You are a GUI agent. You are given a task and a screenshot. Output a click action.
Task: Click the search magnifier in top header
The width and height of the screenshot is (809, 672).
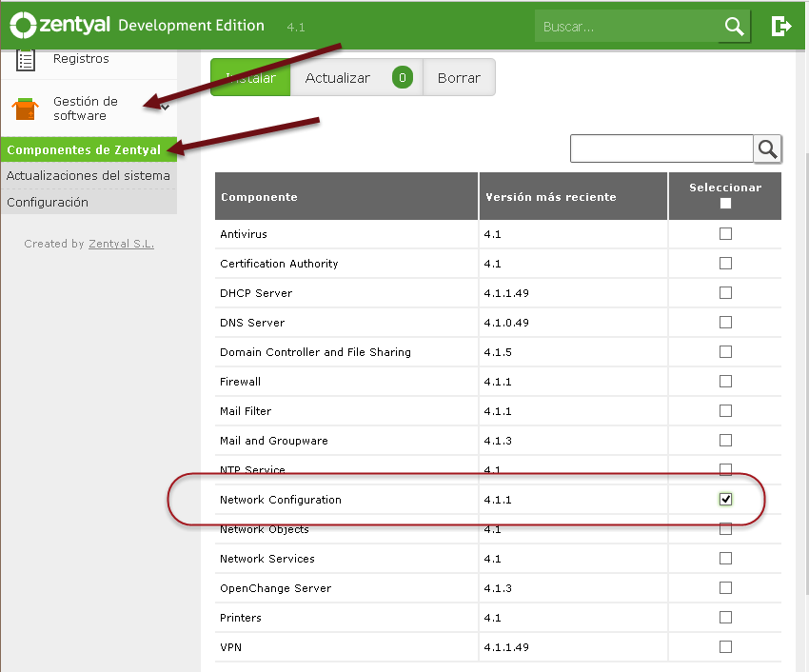click(x=734, y=27)
